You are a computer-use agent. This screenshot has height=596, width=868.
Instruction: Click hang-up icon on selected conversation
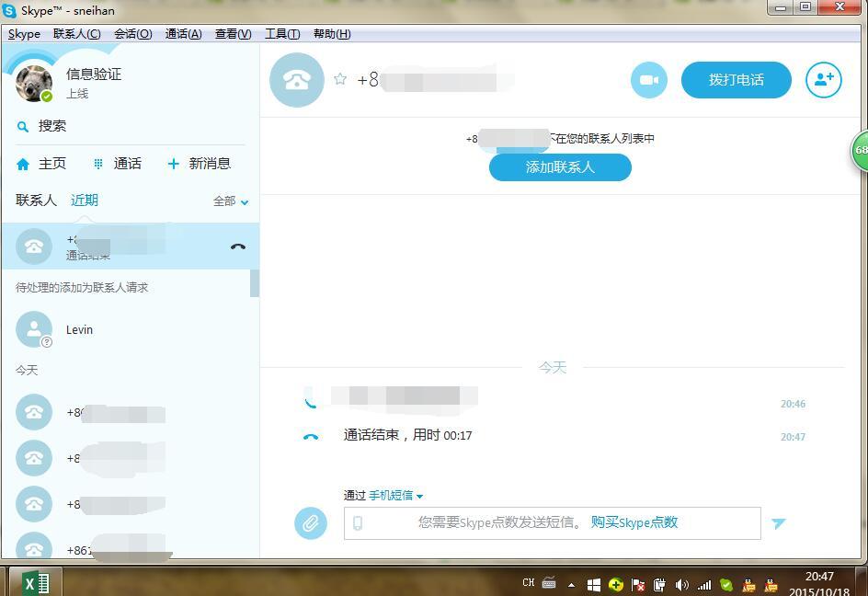[x=238, y=246]
